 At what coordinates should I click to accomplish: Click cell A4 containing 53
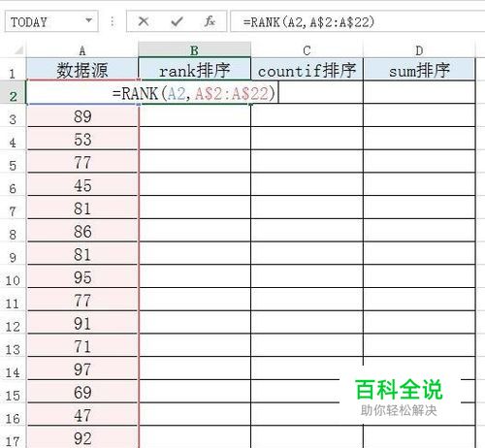pos(82,139)
